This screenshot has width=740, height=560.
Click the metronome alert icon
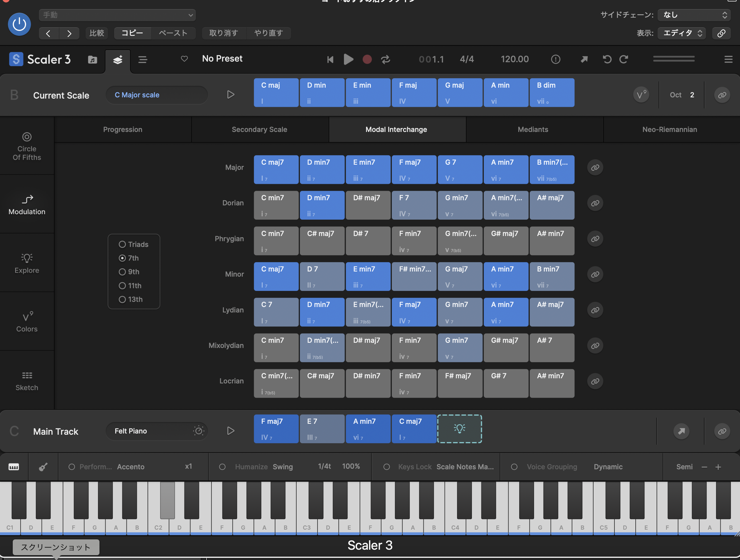click(x=556, y=59)
